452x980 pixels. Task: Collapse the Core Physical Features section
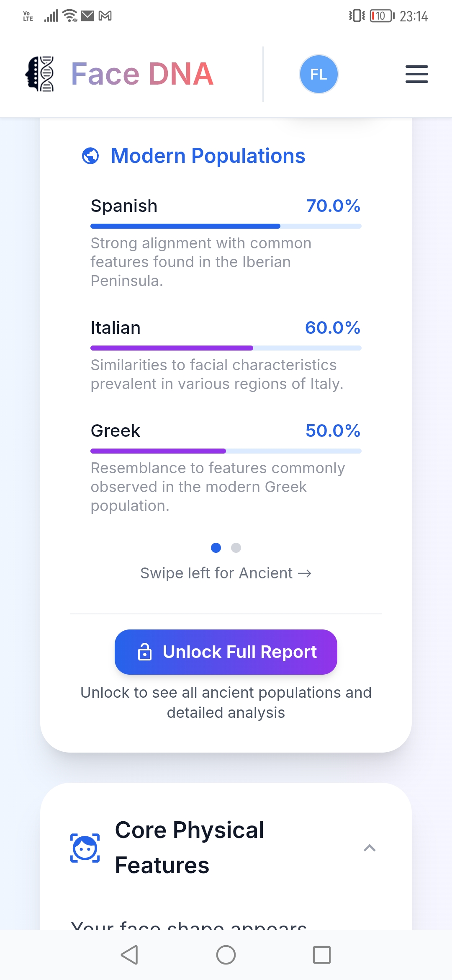pos(370,848)
